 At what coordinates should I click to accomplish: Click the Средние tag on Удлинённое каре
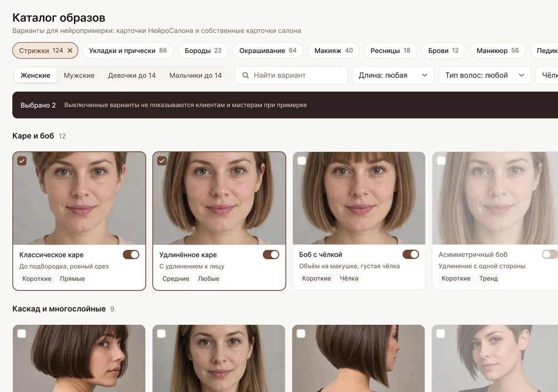(x=176, y=279)
